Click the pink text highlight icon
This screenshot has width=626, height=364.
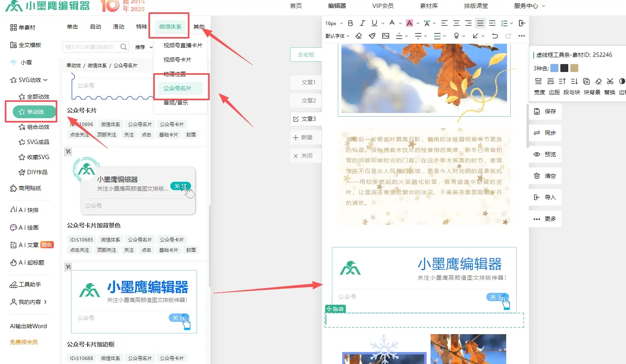(x=410, y=23)
